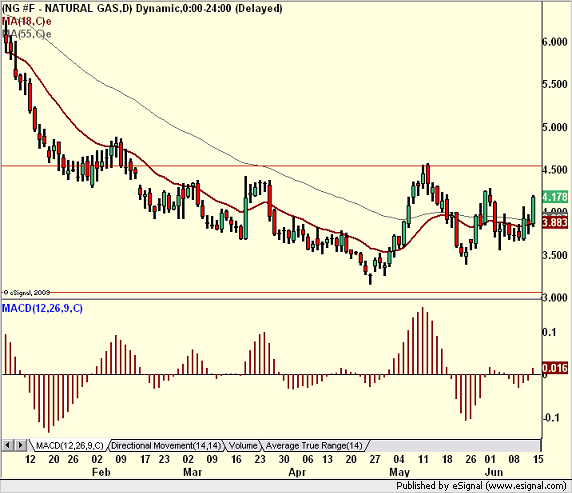Click the 4.500 price axis label
572x493 pixels.
click(555, 170)
